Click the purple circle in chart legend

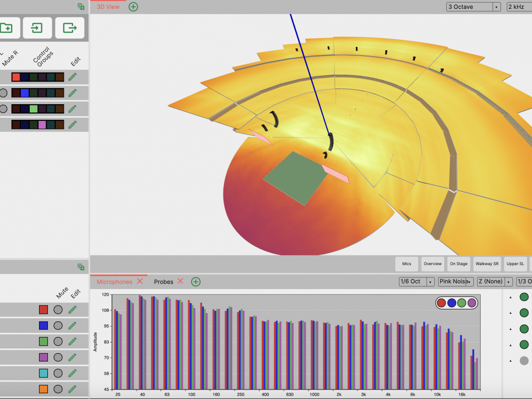pos(472,303)
